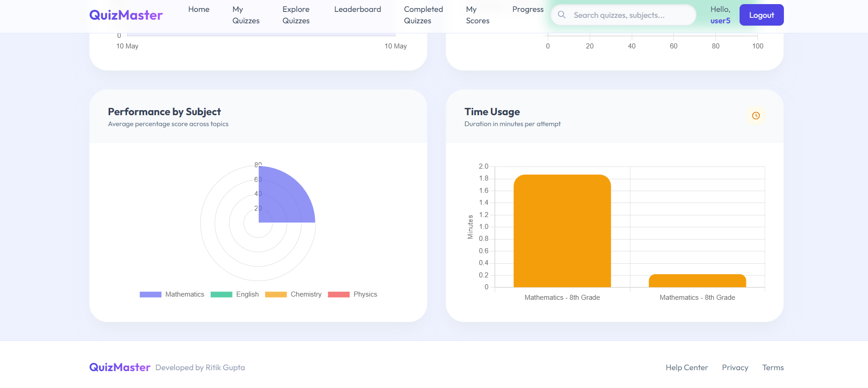
Task: Open the Help Center footer link
Action: click(687, 367)
